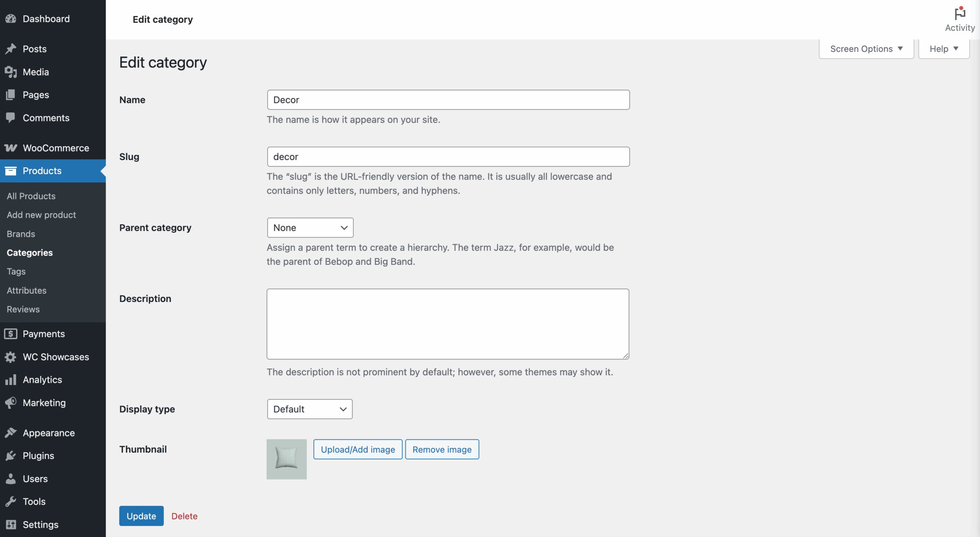Click the Dashboard gauge icon
The height and width of the screenshot is (537, 980).
tap(11, 19)
